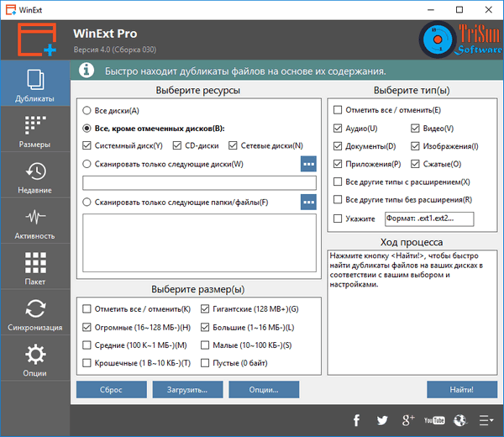Click the globe website icon
504x437 pixels.
(460, 420)
